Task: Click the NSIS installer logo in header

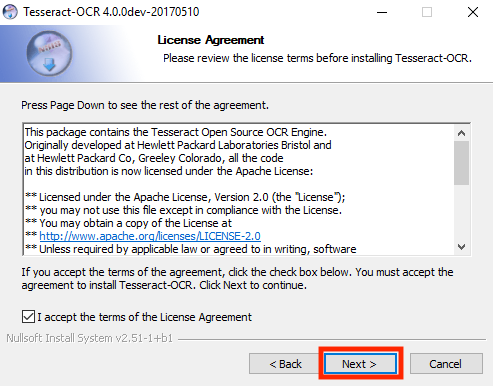Action: [49, 53]
